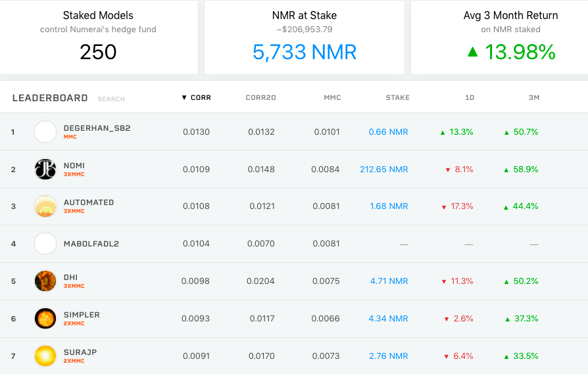Open the DEGERHAN_SB2 model link
The height and width of the screenshot is (374, 588).
click(x=97, y=128)
